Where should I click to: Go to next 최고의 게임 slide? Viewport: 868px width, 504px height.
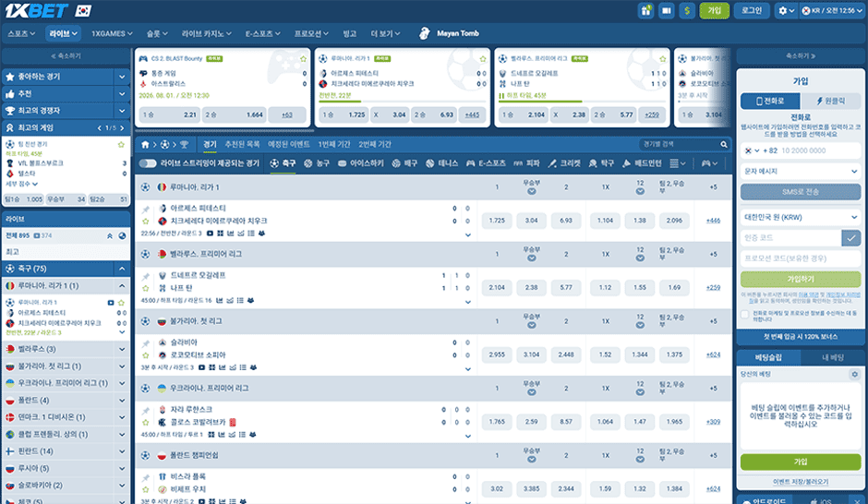coord(123,127)
